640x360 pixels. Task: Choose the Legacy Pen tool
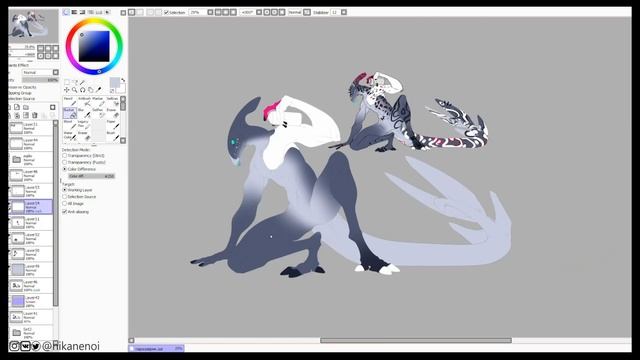point(84,124)
